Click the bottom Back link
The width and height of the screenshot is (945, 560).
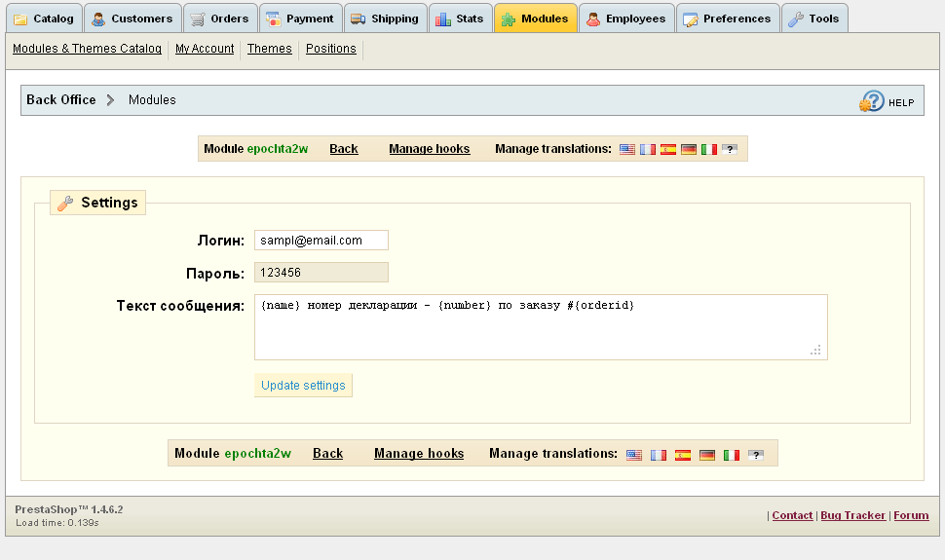pyautogui.click(x=327, y=454)
